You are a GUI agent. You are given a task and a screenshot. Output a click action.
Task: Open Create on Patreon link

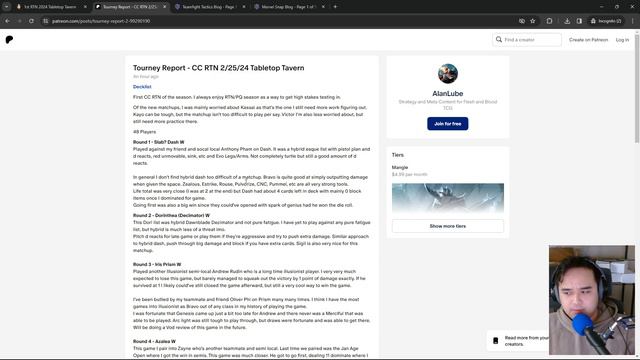point(588,40)
